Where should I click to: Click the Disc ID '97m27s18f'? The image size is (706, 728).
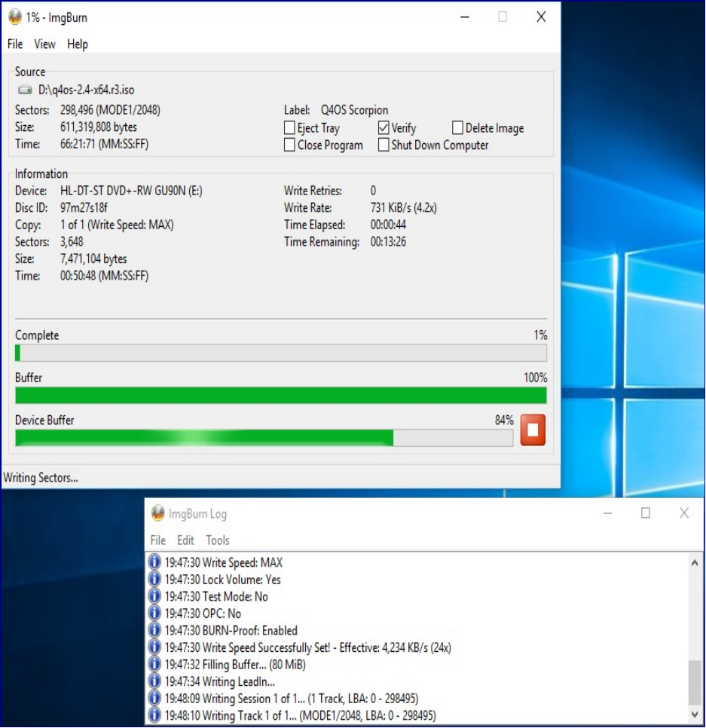pyautogui.click(x=84, y=207)
